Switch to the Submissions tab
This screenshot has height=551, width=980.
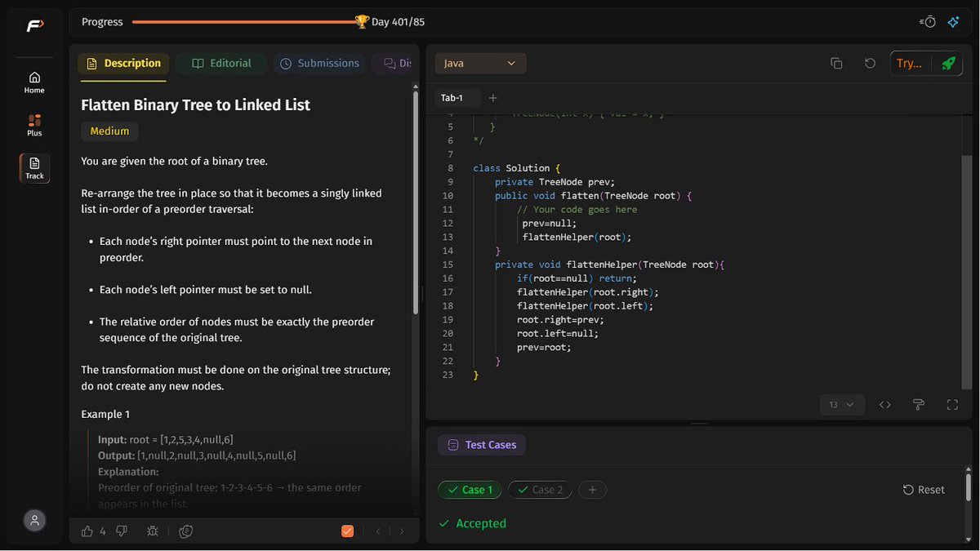(319, 63)
